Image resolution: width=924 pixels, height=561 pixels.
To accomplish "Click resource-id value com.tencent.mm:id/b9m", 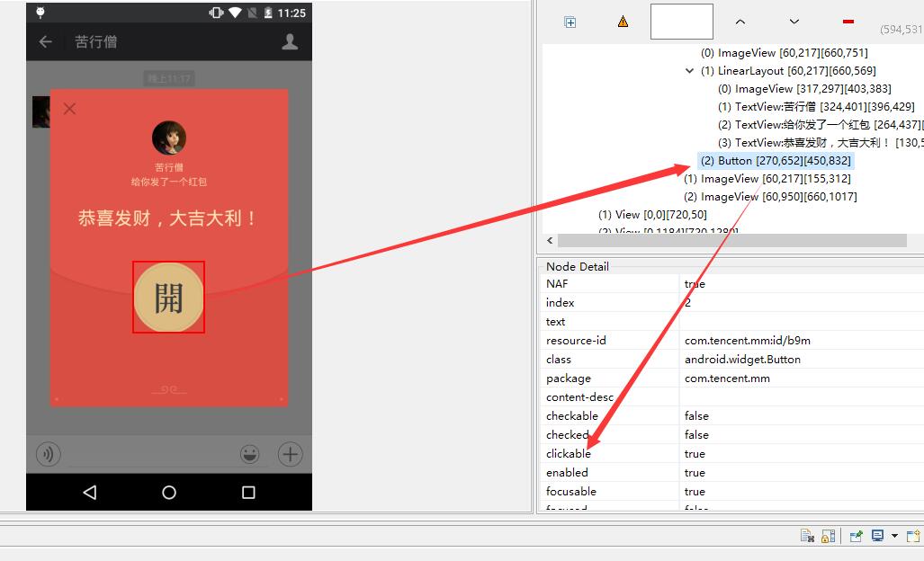I will pos(748,340).
